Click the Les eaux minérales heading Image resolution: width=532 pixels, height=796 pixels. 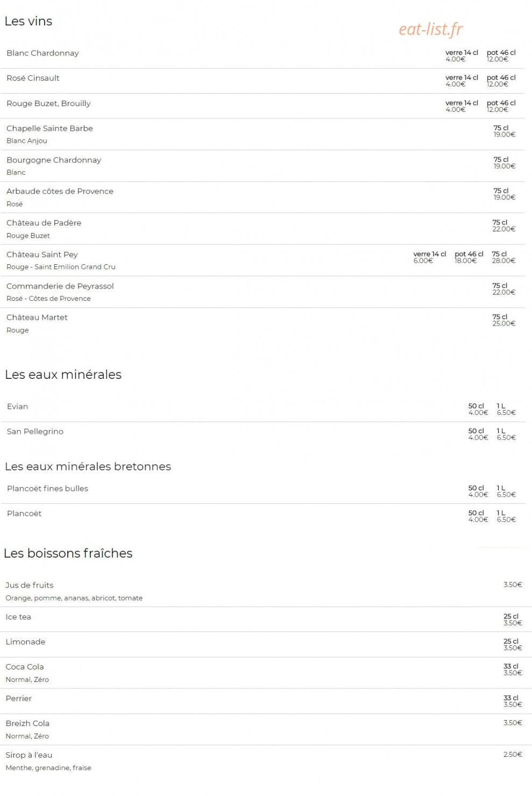pos(63,375)
